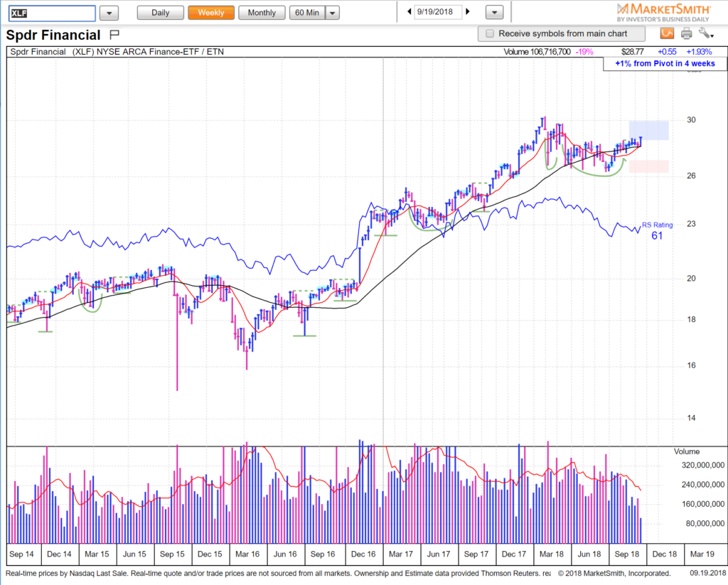Click the Volume axis heading
The image size is (728, 585).
click(x=686, y=451)
